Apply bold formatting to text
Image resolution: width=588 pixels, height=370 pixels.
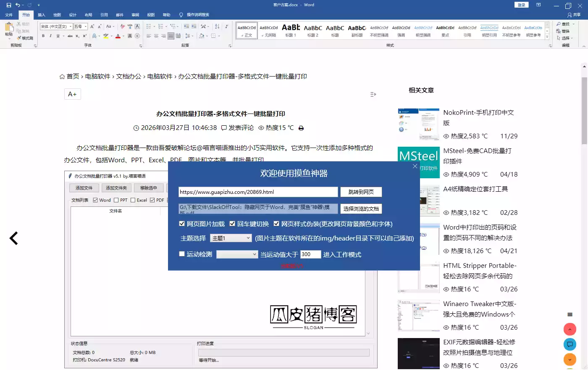point(43,35)
